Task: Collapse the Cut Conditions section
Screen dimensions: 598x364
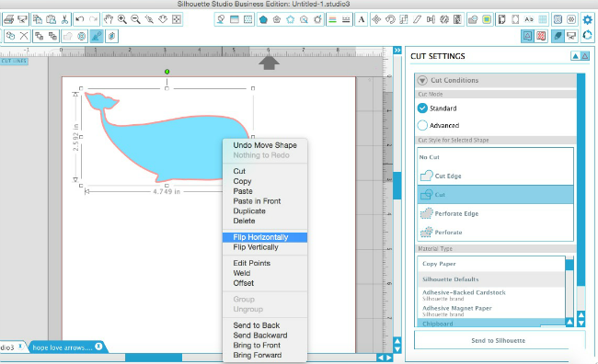Action: pyautogui.click(x=422, y=80)
